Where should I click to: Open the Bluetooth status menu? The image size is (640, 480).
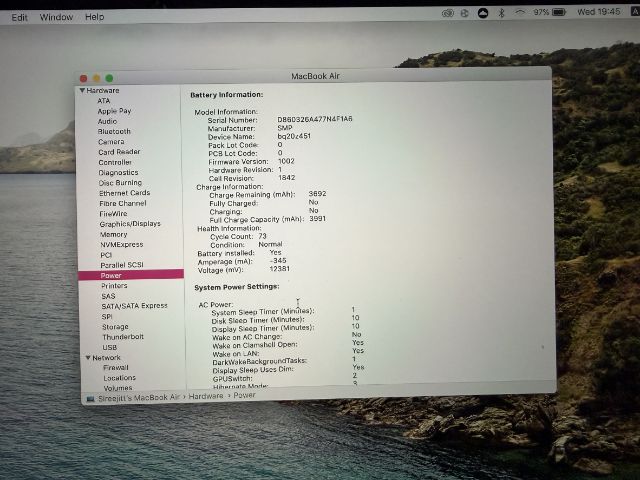click(x=502, y=13)
